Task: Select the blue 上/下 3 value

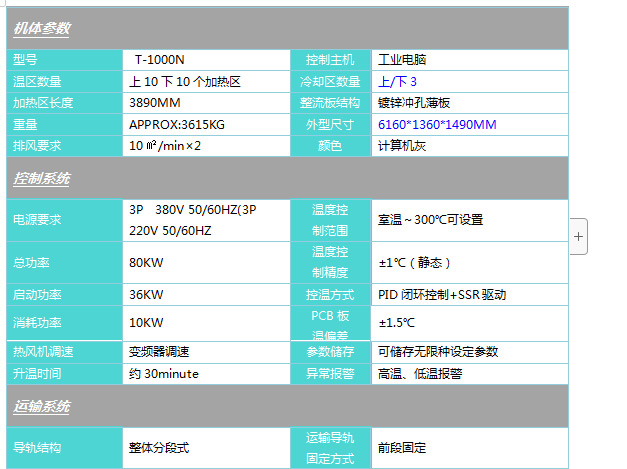Action: [x=398, y=81]
